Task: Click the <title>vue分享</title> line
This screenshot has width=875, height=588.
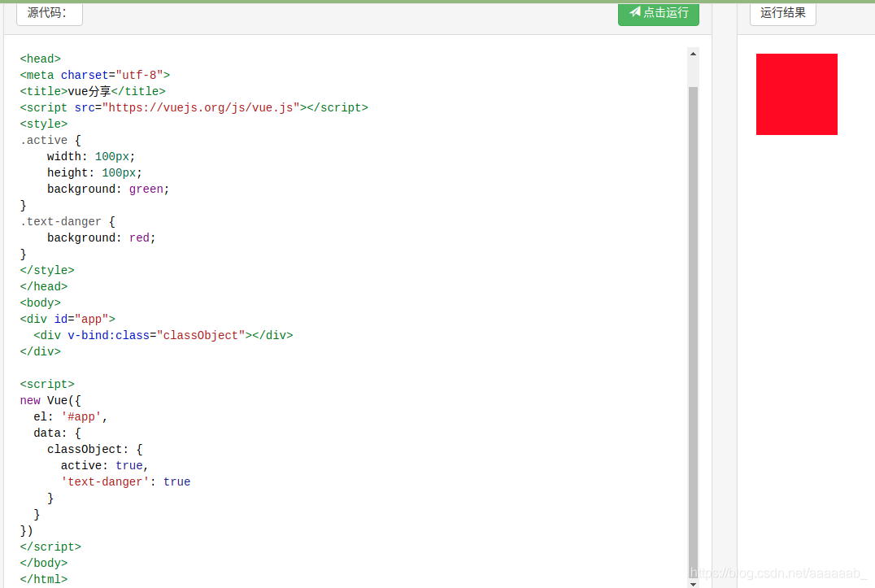Action: [x=93, y=91]
